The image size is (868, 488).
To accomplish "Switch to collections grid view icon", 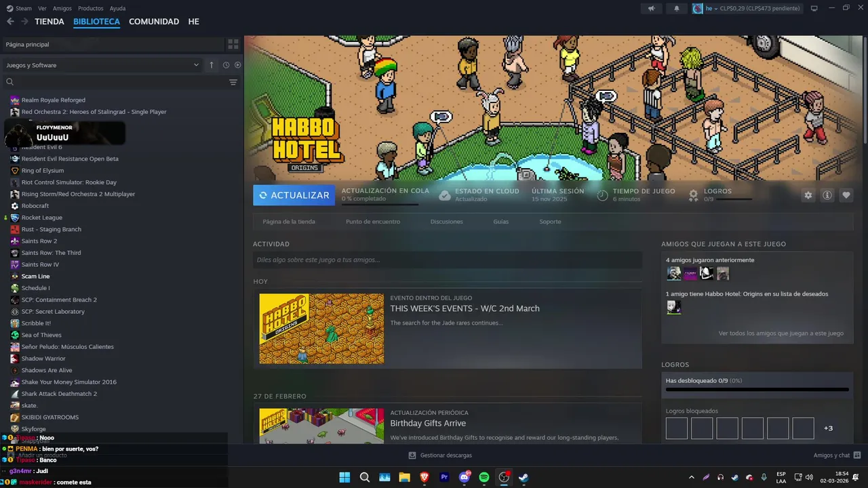I will tap(233, 44).
